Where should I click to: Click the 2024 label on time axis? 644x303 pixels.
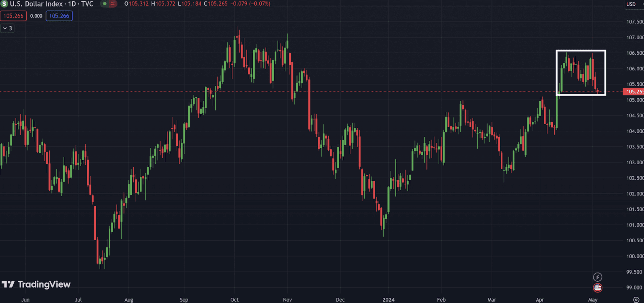click(x=388, y=300)
